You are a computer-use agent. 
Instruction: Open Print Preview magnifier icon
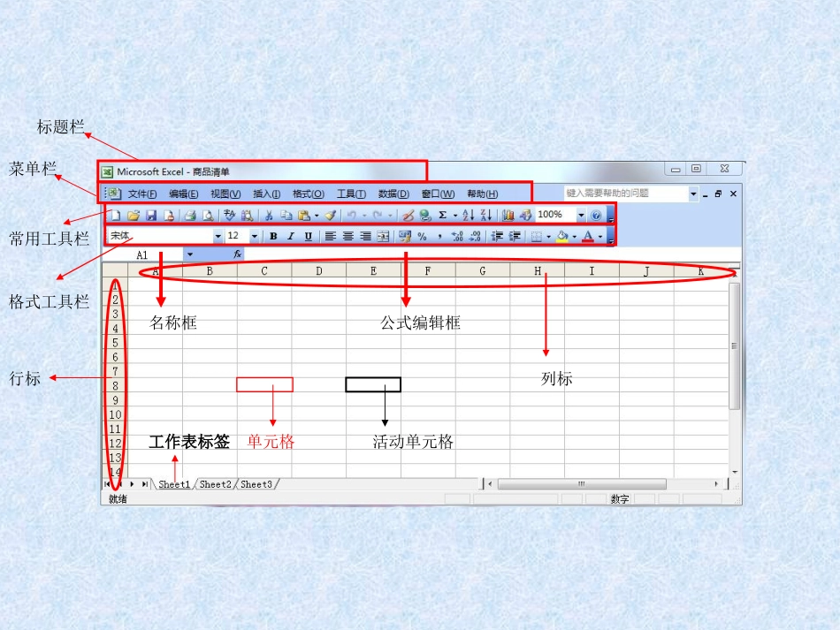point(208,216)
